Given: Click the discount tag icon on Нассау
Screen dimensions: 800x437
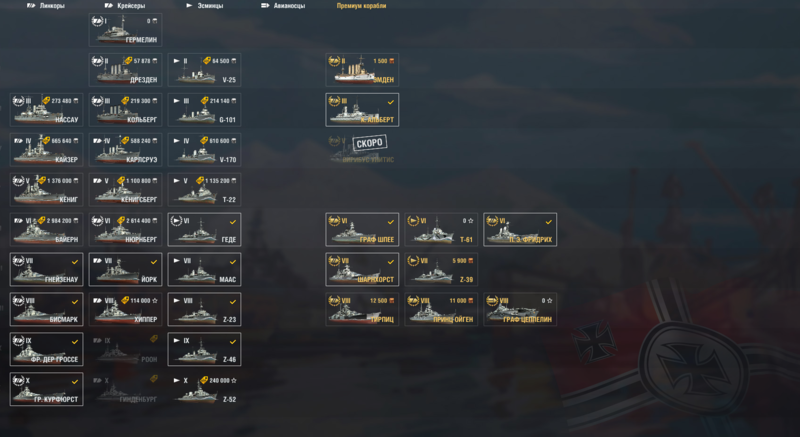Looking at the screenshot, I should click(x=46, y=100).
